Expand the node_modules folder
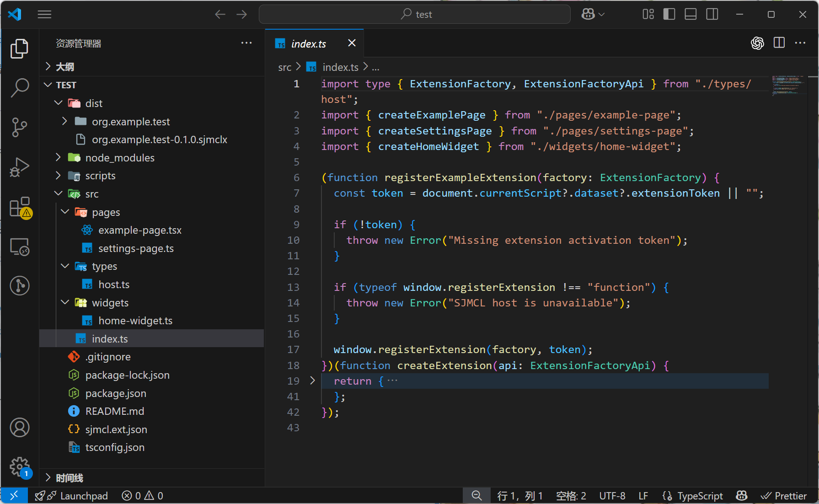 pyautogui.click(x=120, y=158)
